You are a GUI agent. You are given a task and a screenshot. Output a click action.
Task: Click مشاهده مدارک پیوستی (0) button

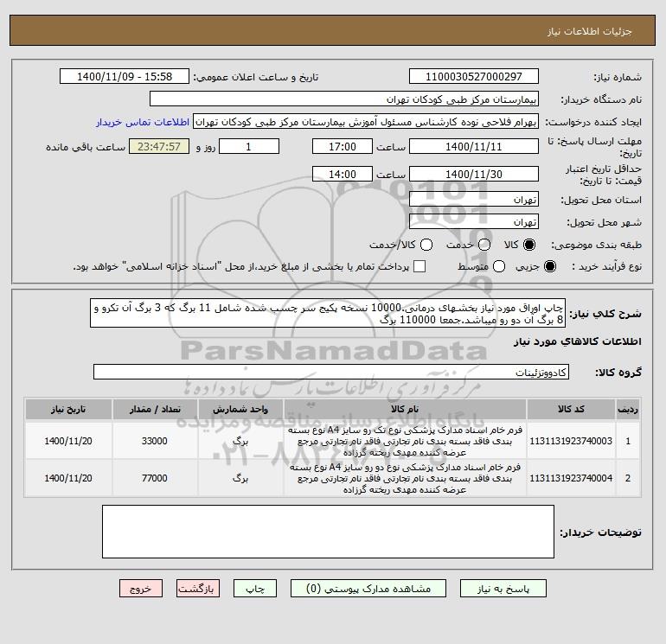(x=368, y=589)
